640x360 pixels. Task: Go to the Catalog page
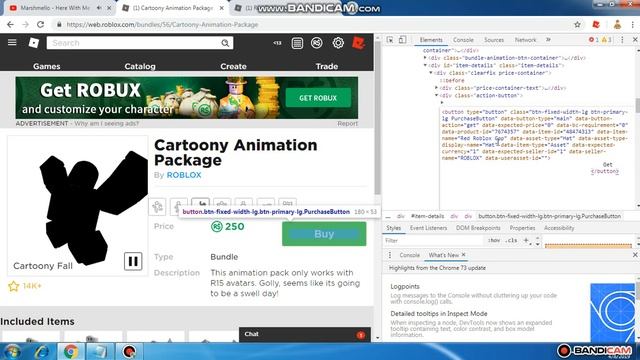click(x=140, y=66)
